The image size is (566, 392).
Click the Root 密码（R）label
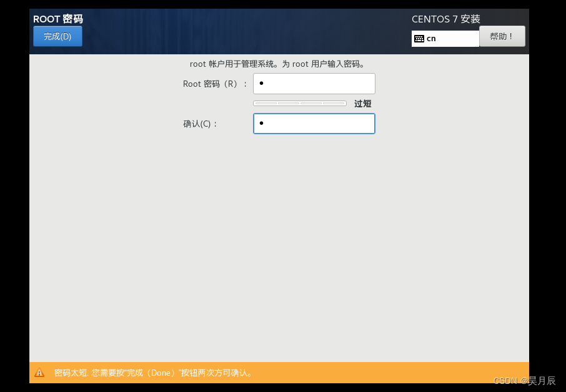point(215,84)
